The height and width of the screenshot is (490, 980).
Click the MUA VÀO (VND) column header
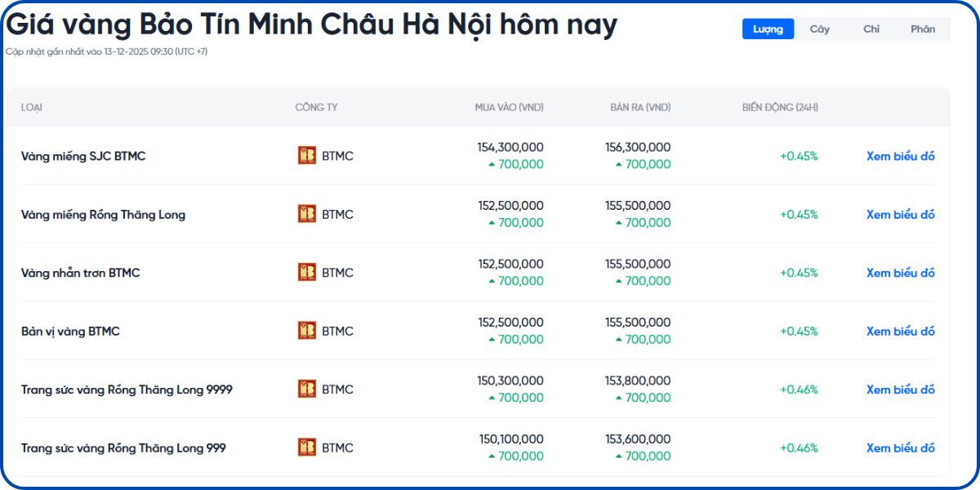pos(508,107)
